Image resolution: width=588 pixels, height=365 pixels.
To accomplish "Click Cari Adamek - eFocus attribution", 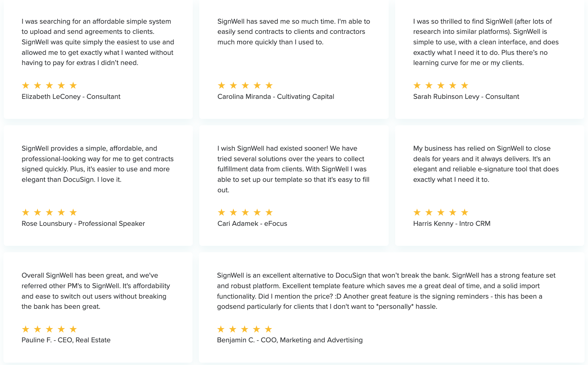I will 252,223.
